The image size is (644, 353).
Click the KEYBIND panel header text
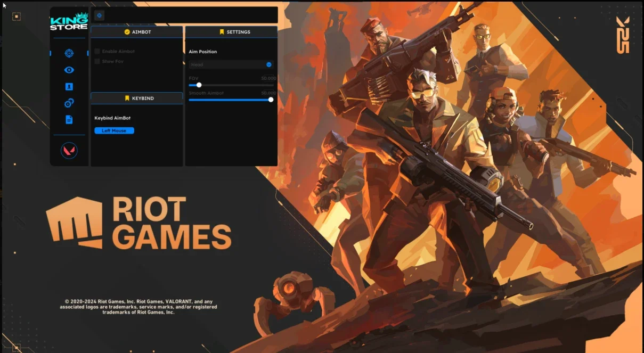coord(143,98)
